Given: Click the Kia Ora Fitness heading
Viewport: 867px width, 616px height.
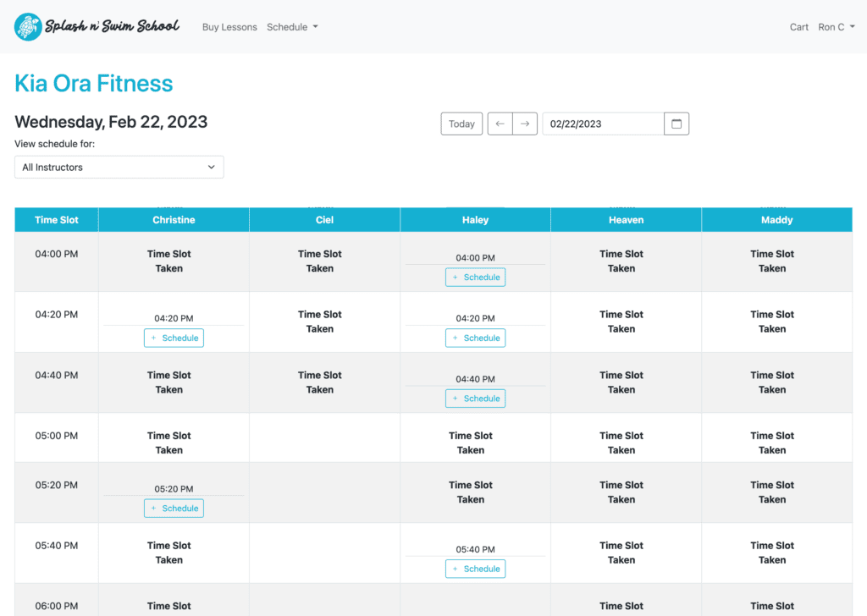Looking at the screenshot, I should point(93,84).
